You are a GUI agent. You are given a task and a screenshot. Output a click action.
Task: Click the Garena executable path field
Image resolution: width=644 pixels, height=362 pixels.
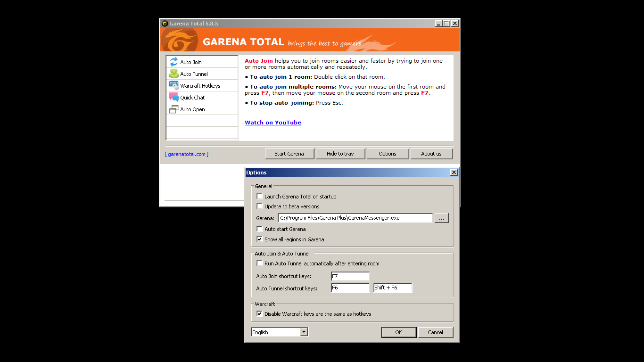[x=355, y=218]
